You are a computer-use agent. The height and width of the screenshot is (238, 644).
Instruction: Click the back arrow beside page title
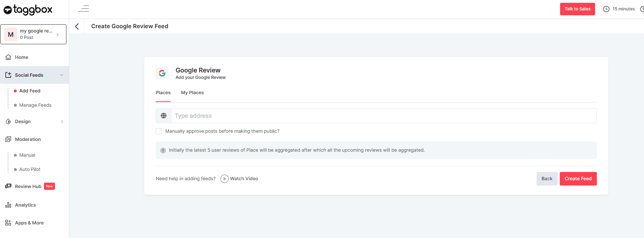point(77,26)
